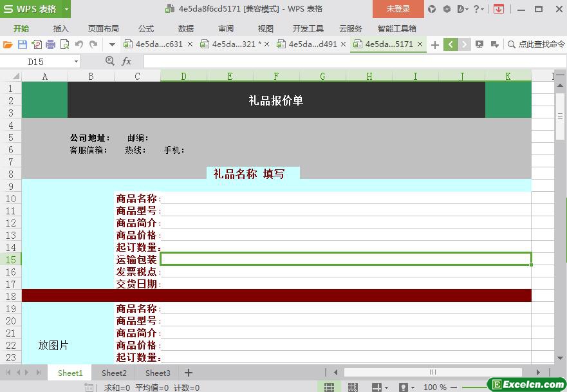
Task: Open the 插入 ribbon tab
Action: pos(60,28)
